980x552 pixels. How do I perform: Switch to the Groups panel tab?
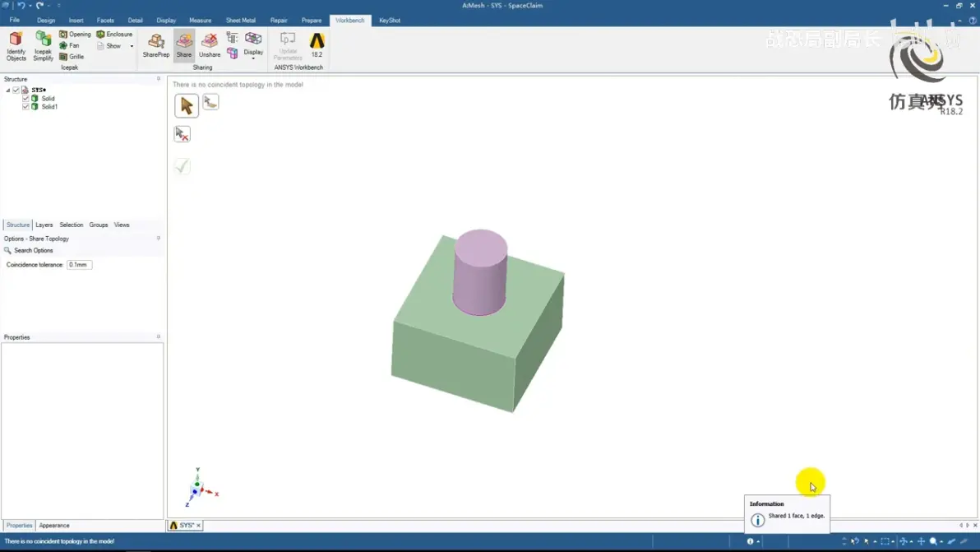point(98,225)
